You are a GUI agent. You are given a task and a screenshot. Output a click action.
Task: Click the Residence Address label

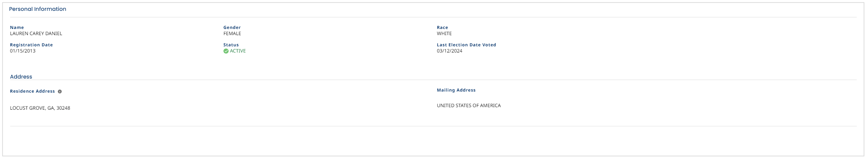[x=32, y=91]
